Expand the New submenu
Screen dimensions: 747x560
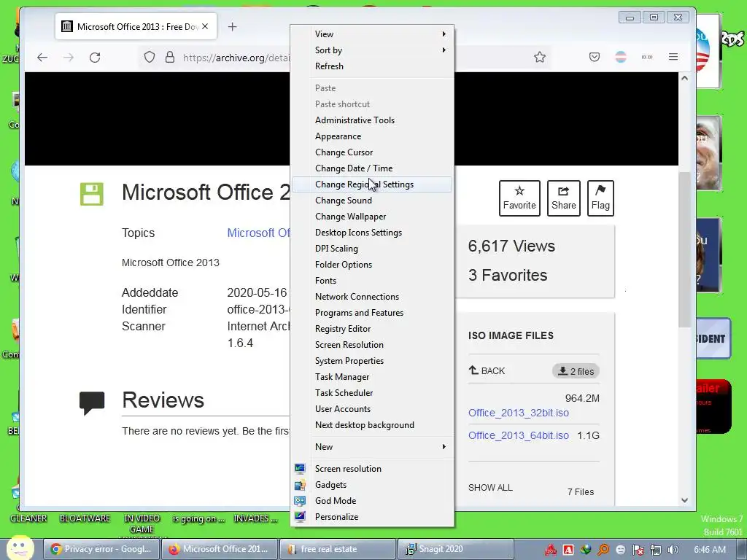click(371, 447)
